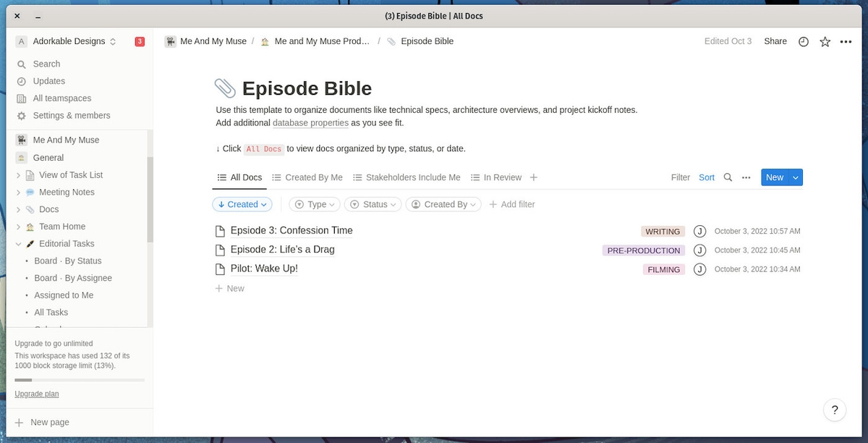This screenshot has height=443, width=868.
Task: Open the help question mark button
Action: [834, 410]
